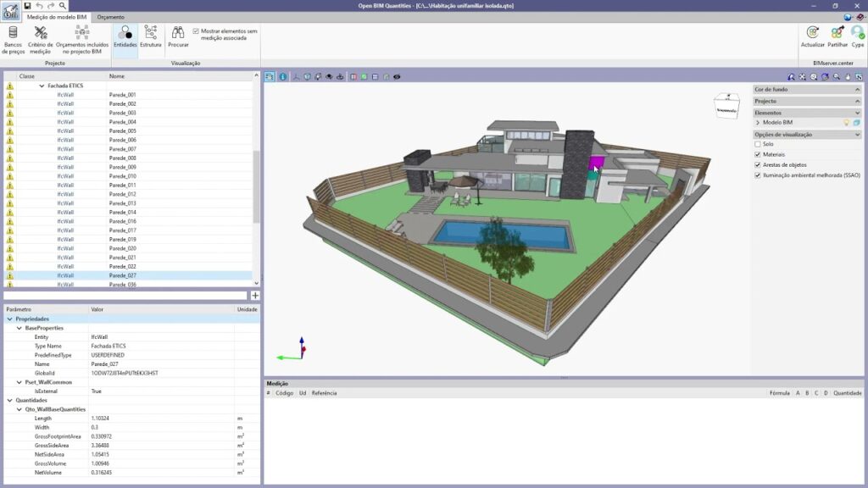Expand the Modelo BIM element node
Image resolution: width=868 pixels, height=488 pixels.
pos(758,123)
